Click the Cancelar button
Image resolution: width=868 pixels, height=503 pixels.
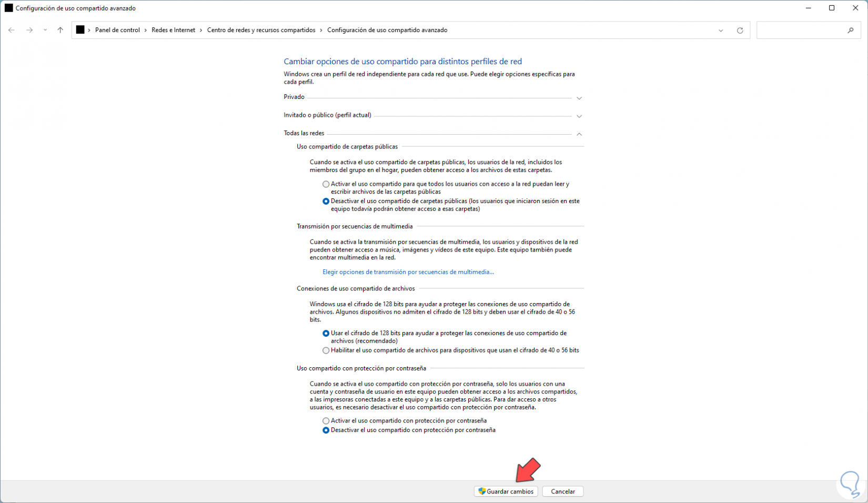pyautogui.click(x=563, y=491)
